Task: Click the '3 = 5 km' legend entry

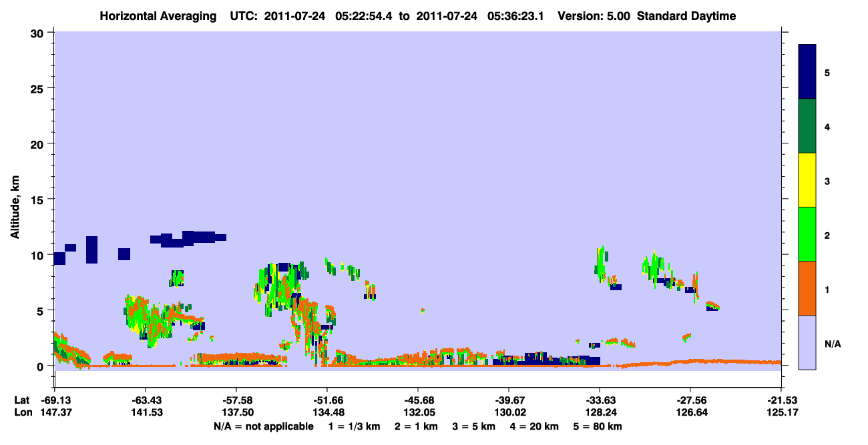Action: (474, 426)
